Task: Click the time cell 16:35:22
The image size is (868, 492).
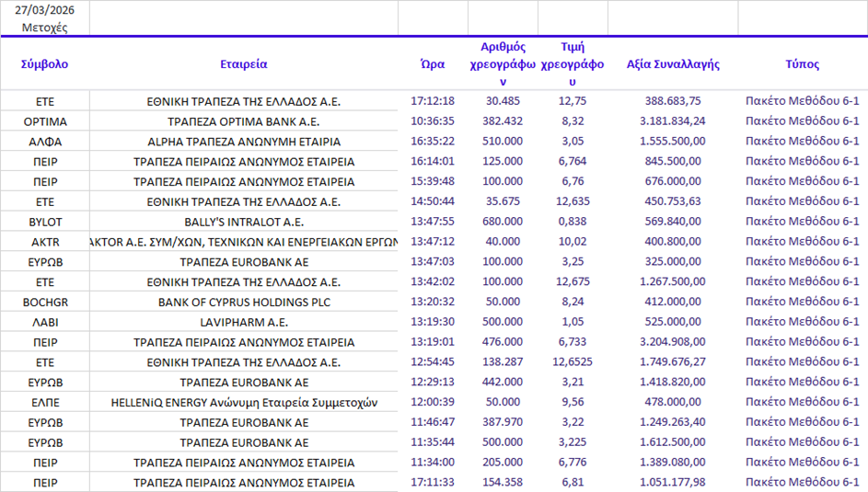Action: 433,141
